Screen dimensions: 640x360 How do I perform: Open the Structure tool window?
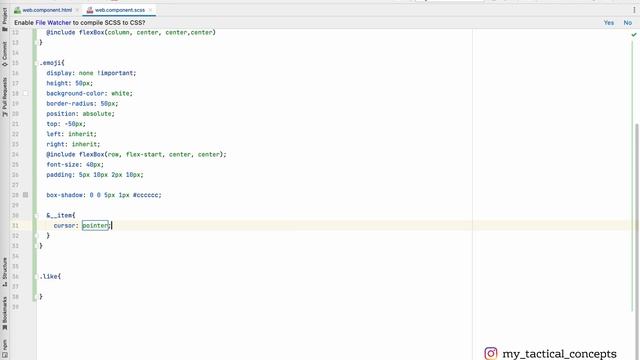4,271
